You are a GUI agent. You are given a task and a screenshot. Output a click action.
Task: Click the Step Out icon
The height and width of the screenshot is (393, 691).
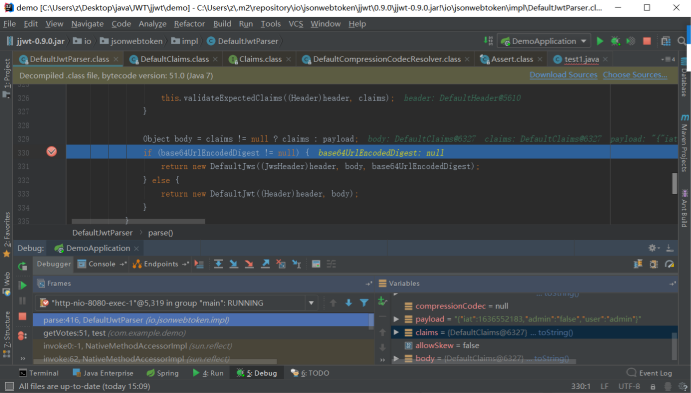point(265,264)
